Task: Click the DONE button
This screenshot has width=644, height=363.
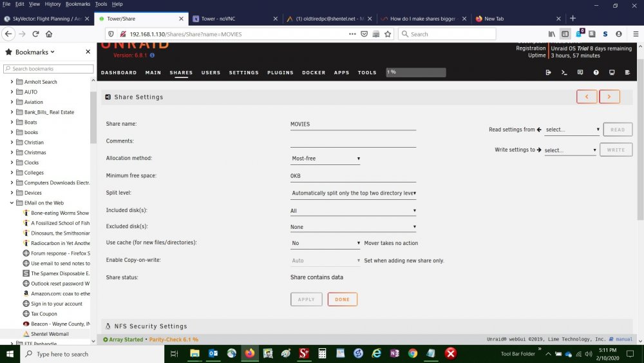Action: point(342,299)
